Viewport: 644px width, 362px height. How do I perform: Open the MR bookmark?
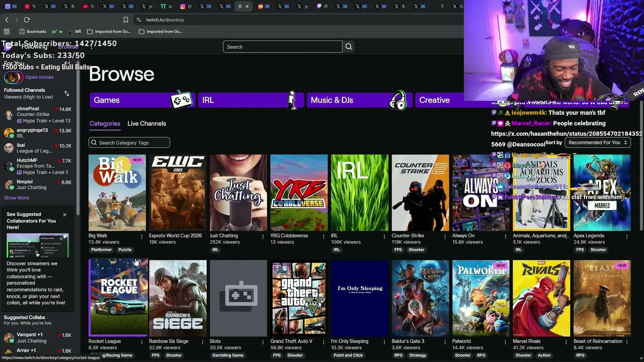tap(74, 31)
